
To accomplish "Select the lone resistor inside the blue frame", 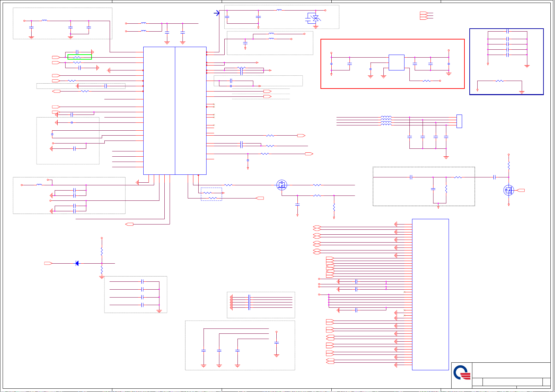I will [x=499, y=81].
